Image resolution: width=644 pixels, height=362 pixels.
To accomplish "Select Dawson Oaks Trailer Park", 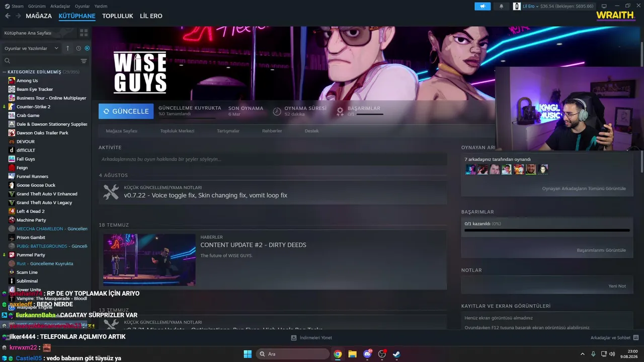I will [x=42, y=133].
